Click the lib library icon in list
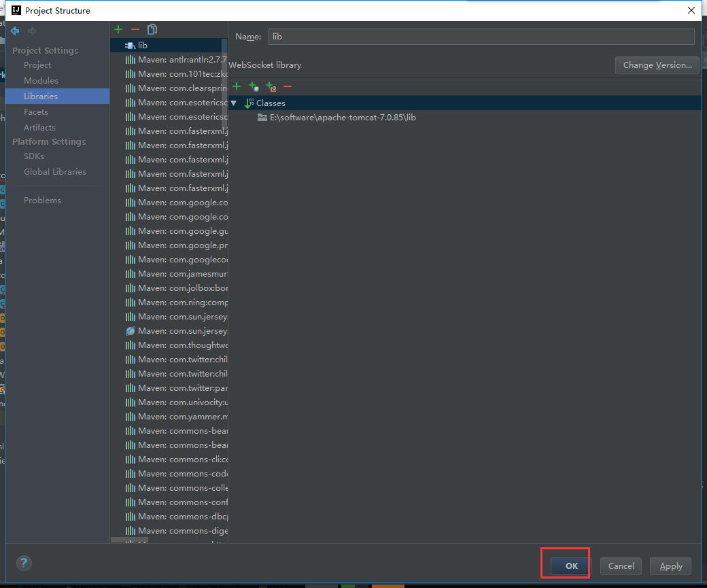Image resolution: width=707 pixels, height=588 pixels. [x=131, y=46]
